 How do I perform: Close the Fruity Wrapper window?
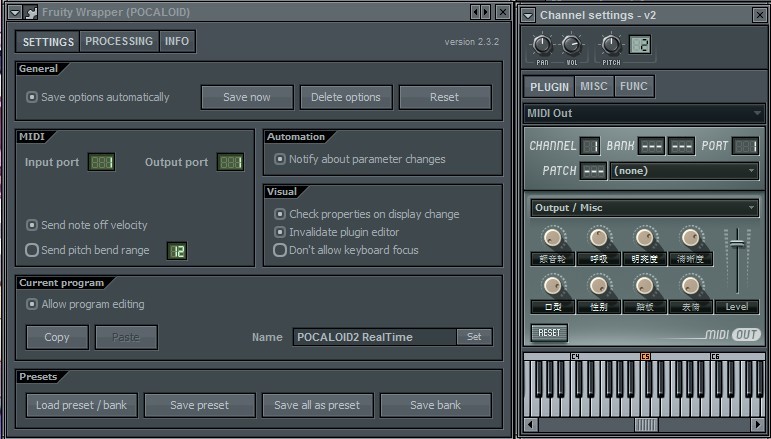[x=503, y=12]
